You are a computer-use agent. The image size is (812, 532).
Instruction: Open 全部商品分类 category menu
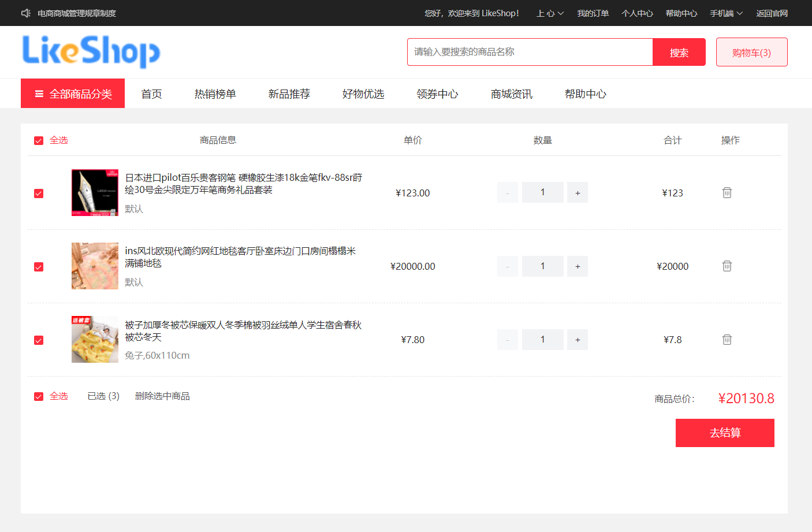click(x=73, y=94)
